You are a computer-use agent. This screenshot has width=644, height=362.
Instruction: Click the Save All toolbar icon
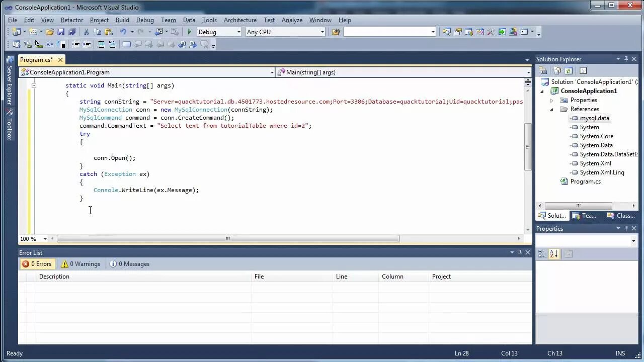click(x=71, y=32)
